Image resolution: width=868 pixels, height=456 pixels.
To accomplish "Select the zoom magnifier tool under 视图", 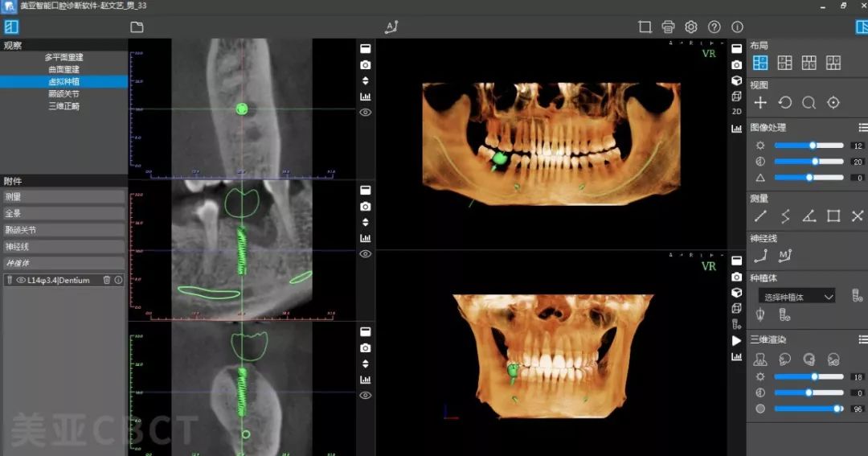I will (x=809, y=103).
